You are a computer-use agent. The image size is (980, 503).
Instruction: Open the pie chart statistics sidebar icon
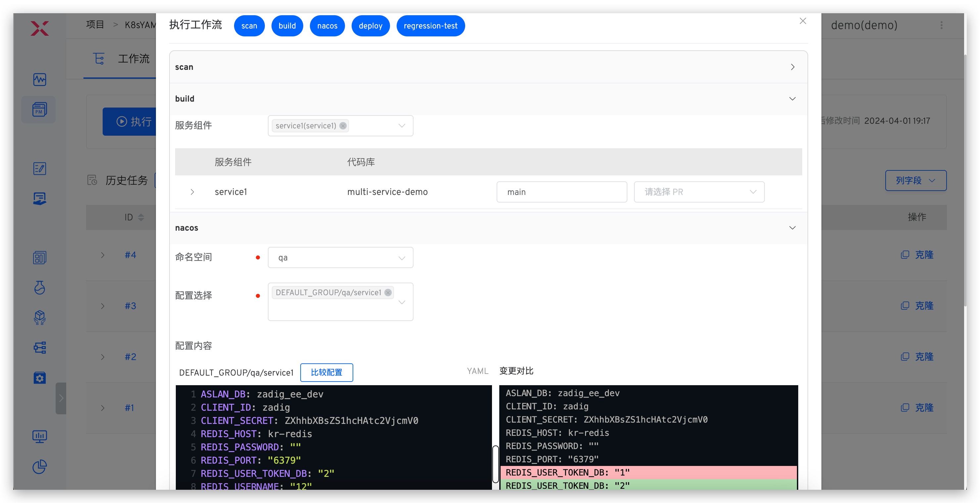[40, 467]
